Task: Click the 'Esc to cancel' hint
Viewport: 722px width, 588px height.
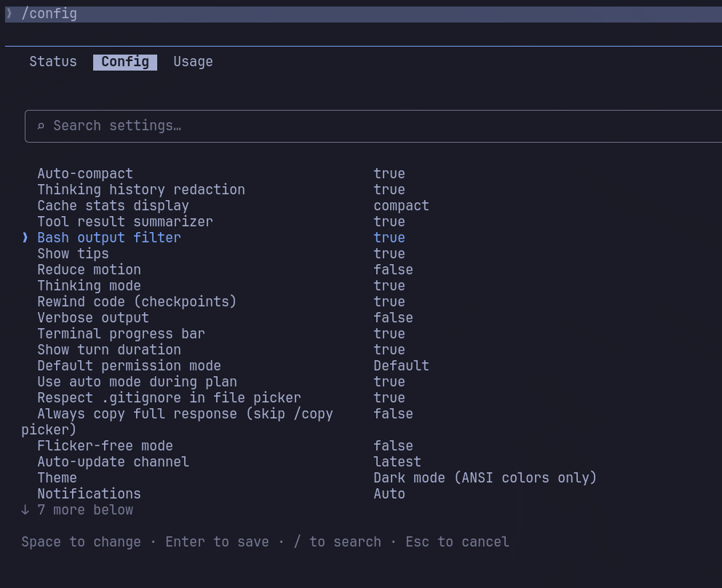Action: click(457, 542)
